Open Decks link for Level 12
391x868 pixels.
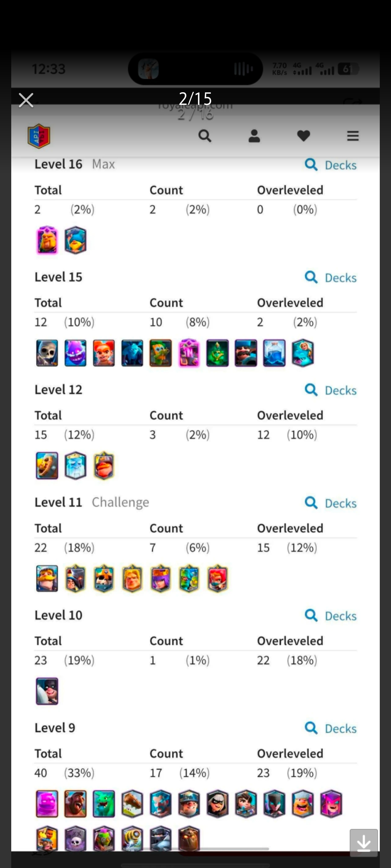(x=331, y=390)
